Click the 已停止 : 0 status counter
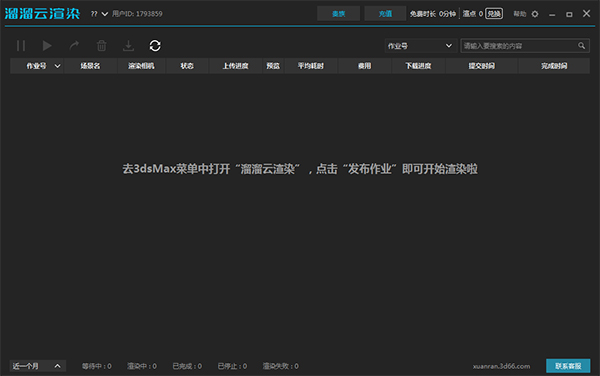The width and height of the screenshot is (600, 376). pos(232,366)
